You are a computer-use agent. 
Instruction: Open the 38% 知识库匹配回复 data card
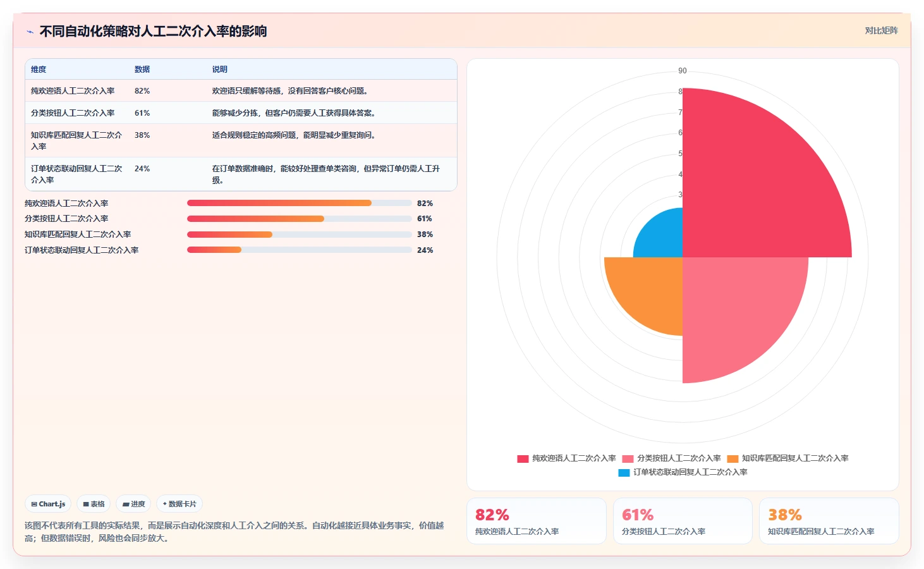[x=829, y=521]
